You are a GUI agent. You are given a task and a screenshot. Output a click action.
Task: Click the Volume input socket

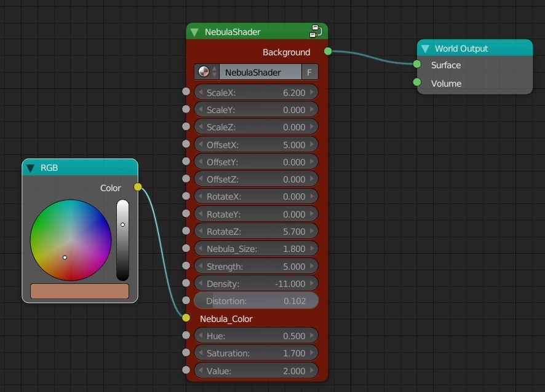[x=417, y=82]
